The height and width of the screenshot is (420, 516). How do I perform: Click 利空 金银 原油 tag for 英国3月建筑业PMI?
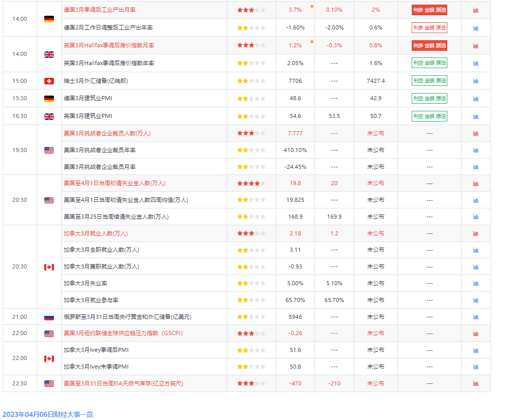[429, 116]
